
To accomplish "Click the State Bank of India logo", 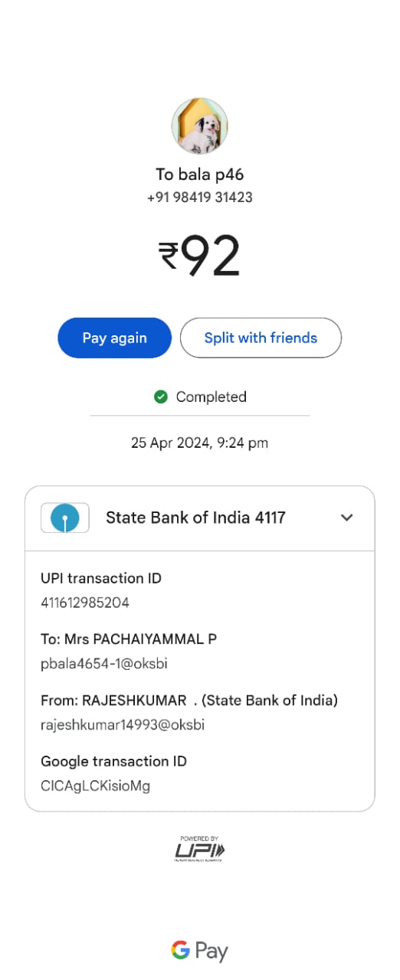I will coord(64,518).
